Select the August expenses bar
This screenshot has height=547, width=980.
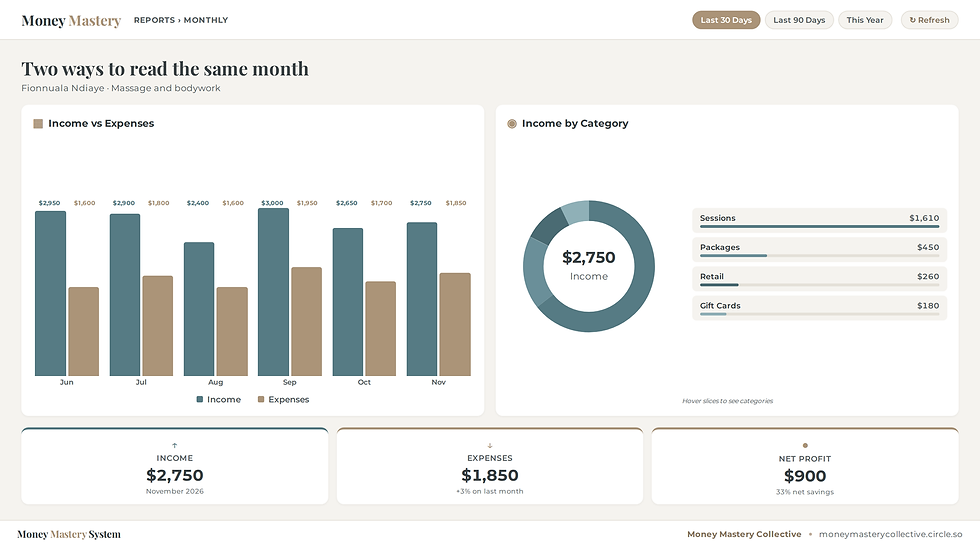(232, 331)
